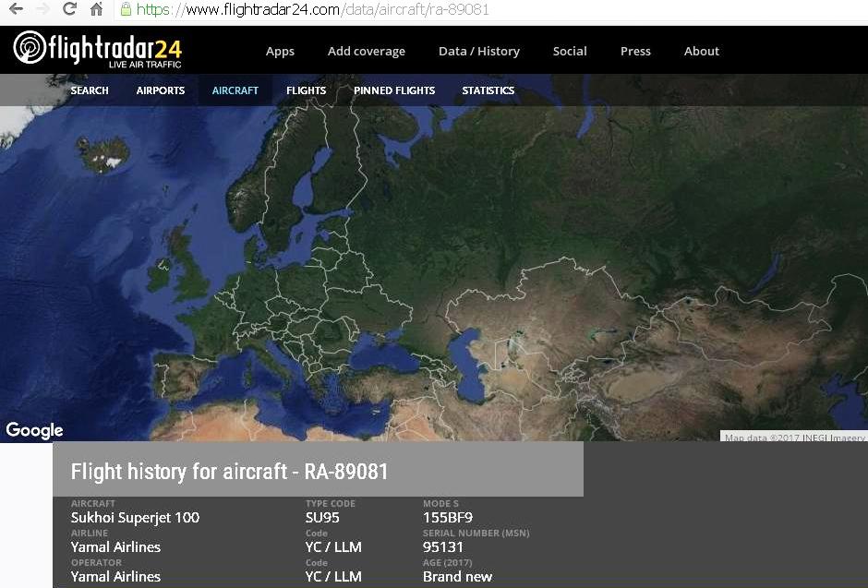Open the PINNED FLIGHTS tab

[x=394, y=90]
